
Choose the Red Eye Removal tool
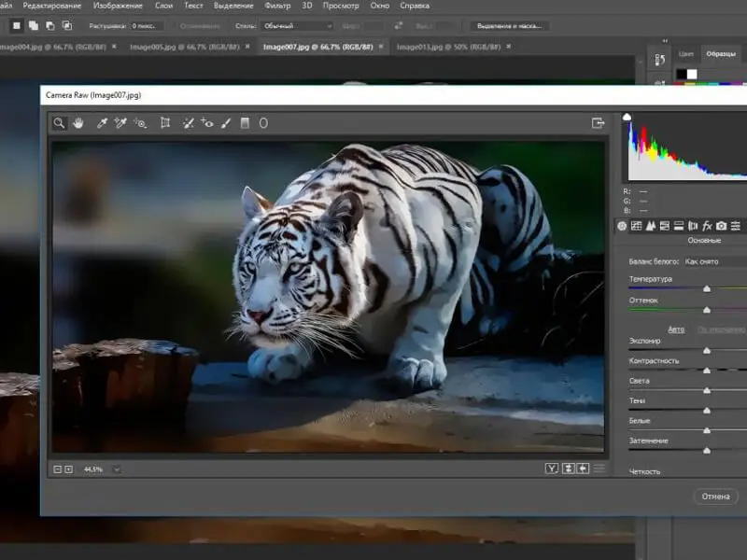point(207,122)
